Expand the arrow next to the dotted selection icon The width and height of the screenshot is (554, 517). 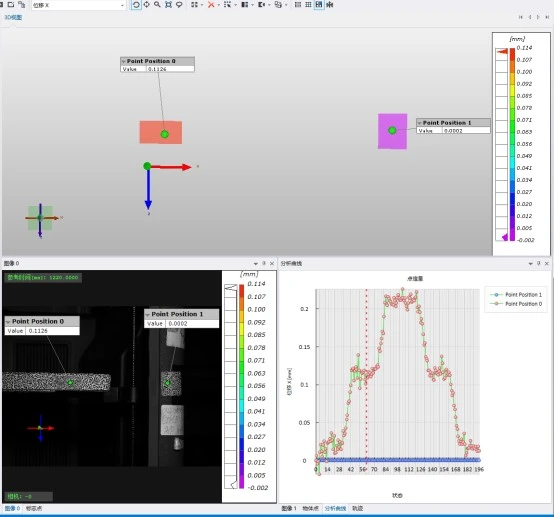(x=235, y=5)
